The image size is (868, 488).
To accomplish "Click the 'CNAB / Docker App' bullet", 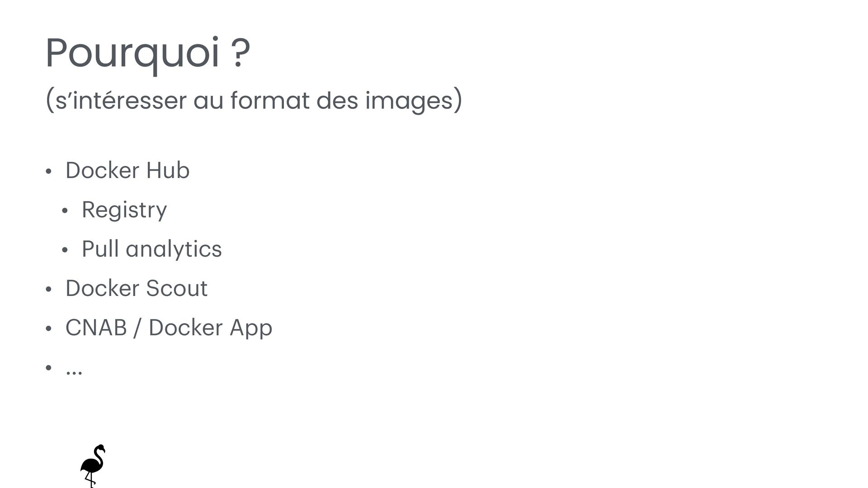I will 169,328.
